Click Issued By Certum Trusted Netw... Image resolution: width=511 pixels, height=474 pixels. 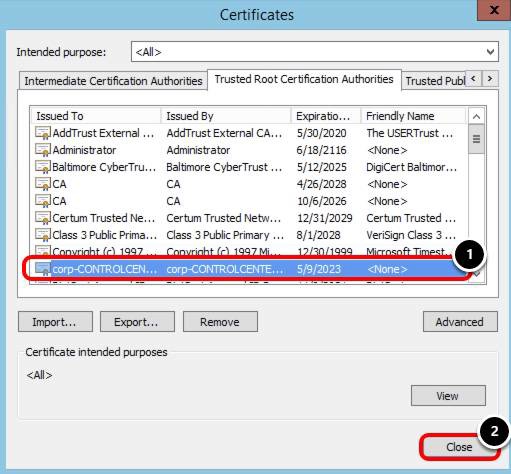pyautogui.click(x=224, y=218)
